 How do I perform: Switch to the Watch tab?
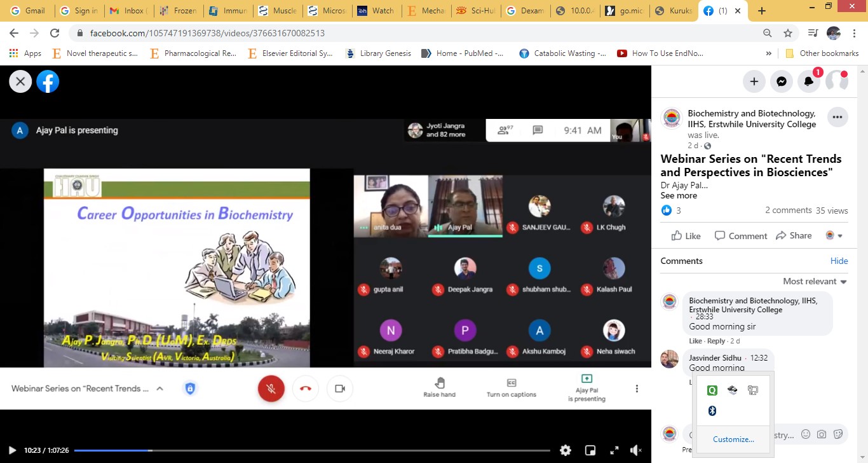[377, 11]
